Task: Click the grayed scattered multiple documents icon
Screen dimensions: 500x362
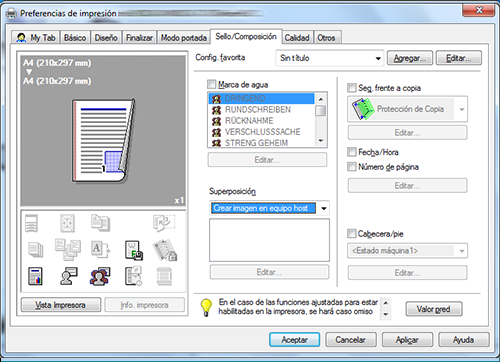Action: tap(68, 249)
